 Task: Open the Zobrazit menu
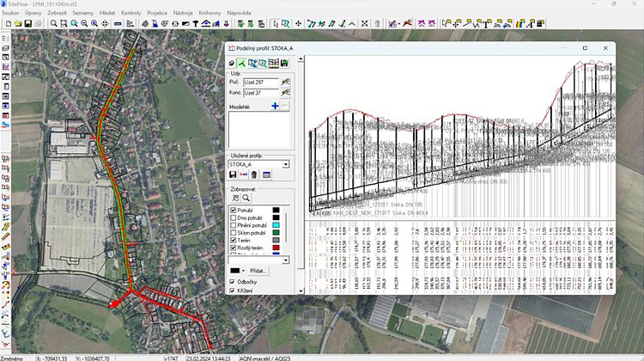[x=57, y=13]
